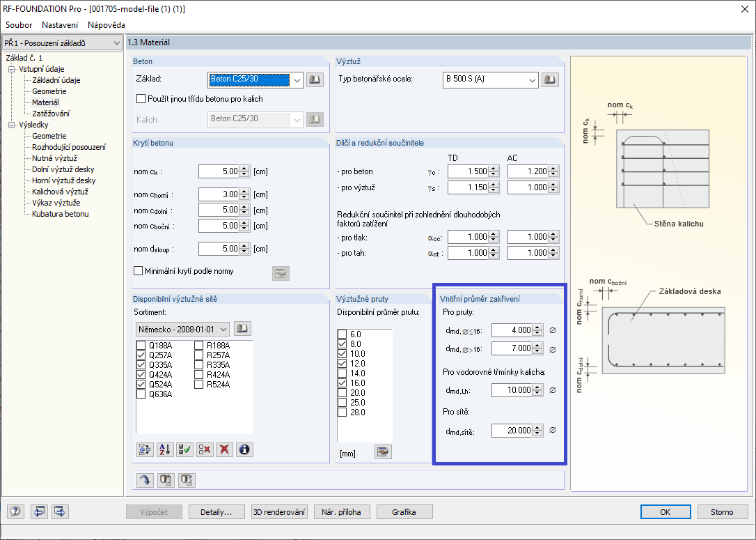Screen dimensions: 756x540
Task: Collapse Vstupní údaje tree node
Action: pos(12,69)
